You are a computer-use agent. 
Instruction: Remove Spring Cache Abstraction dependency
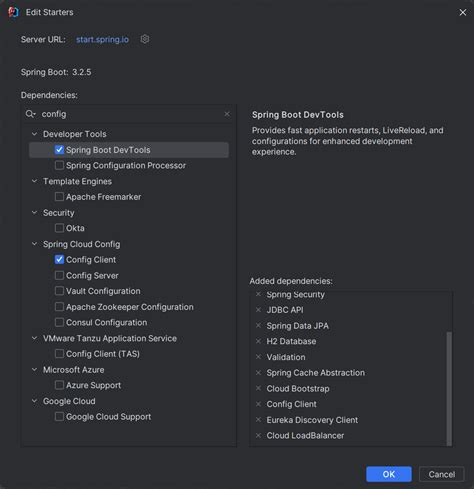(258, 372)
